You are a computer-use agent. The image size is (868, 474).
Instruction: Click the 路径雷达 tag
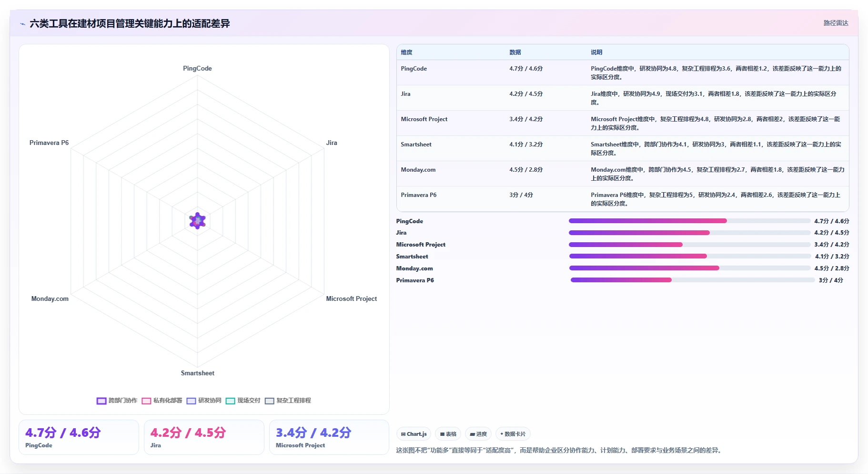836,23
